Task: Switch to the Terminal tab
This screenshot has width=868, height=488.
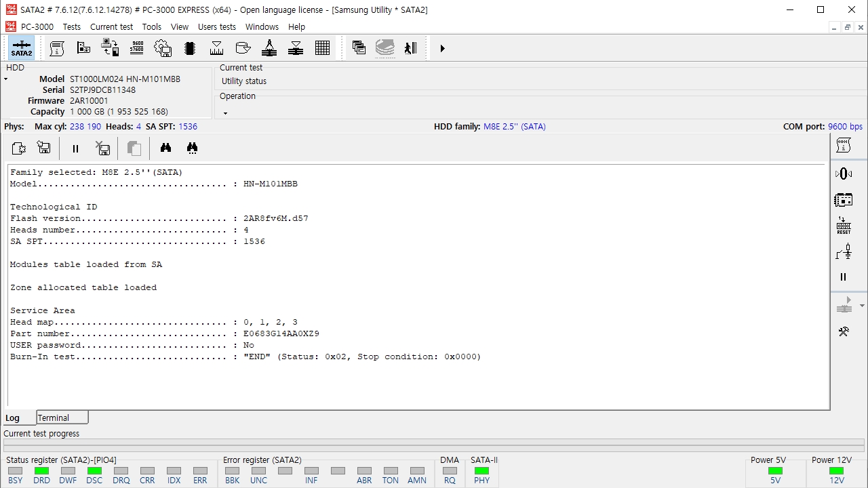Action: 62,418
